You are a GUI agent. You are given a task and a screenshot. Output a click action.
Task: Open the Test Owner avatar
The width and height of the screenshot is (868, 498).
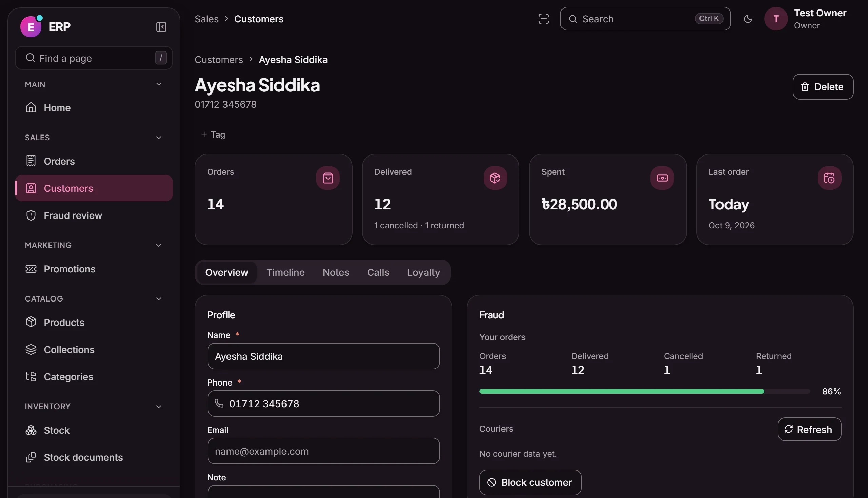click(776, 19)
